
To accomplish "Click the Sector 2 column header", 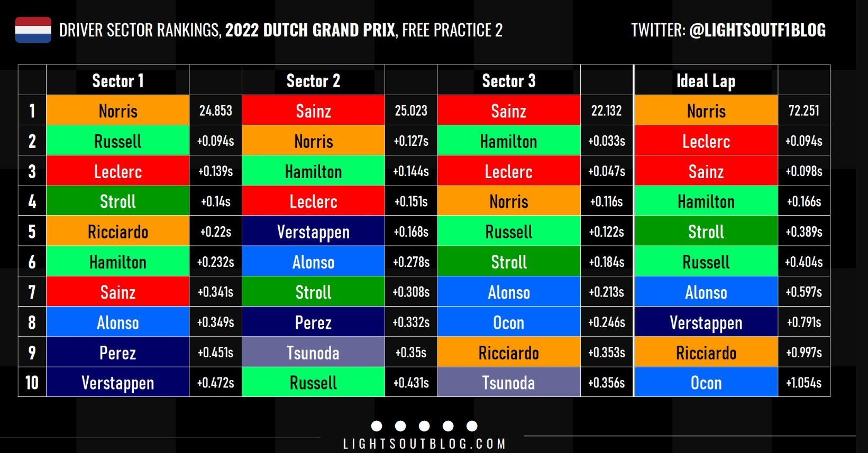I will [x=313, y=80].
